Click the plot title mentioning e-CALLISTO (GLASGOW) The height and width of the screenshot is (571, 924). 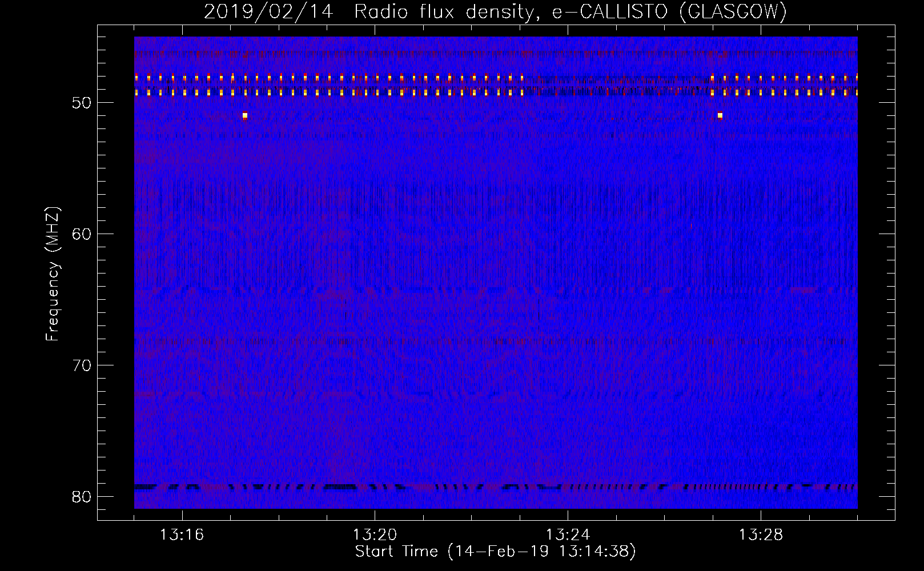[495, 11]
